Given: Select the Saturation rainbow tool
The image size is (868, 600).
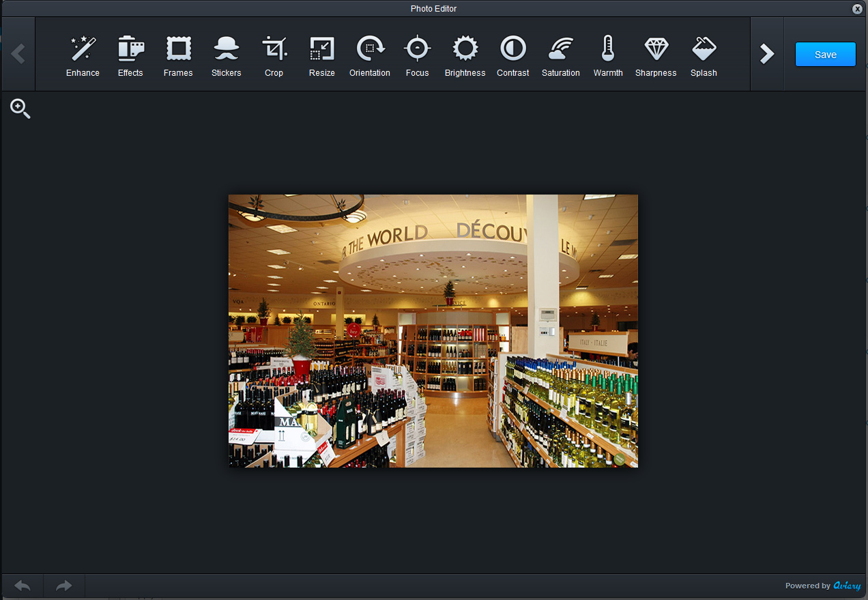Looking at the screenshot, I should pos(560,55).
